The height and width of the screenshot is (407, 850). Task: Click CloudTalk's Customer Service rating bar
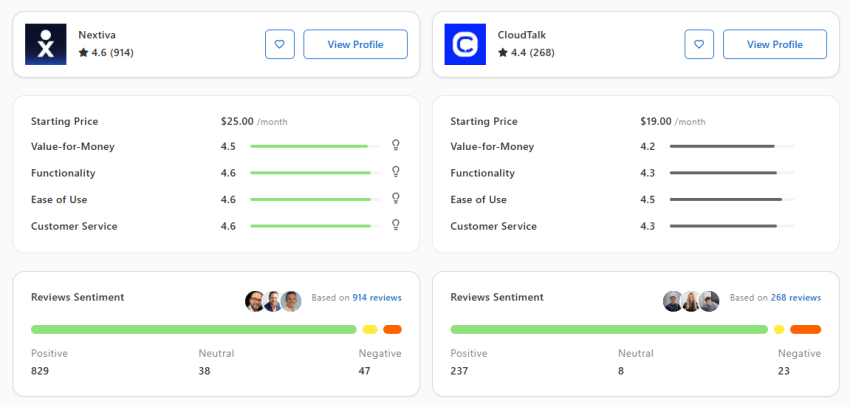pyautogui.click(x=732, y=226)
